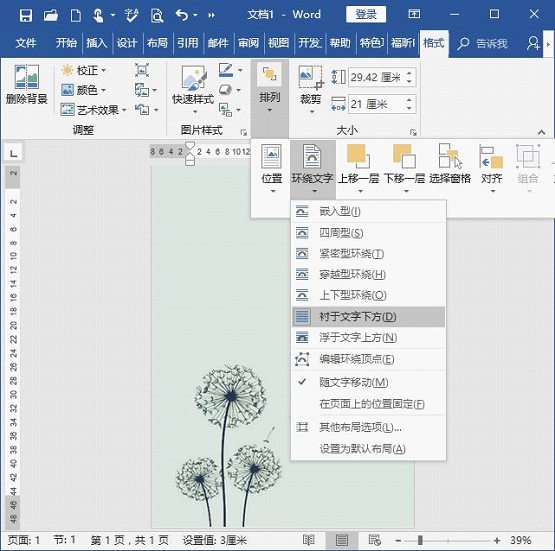Click the Open folder icon in quick access toolbar

51,16
